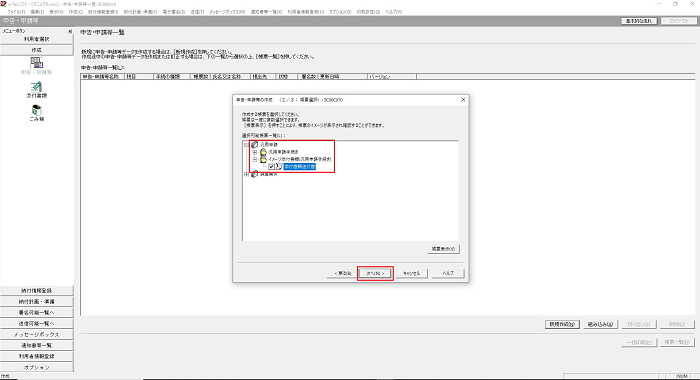The image size is (700, 380).
Task: Collapse the 汎用申請 root tree node
Action: [x=246, y=145]
